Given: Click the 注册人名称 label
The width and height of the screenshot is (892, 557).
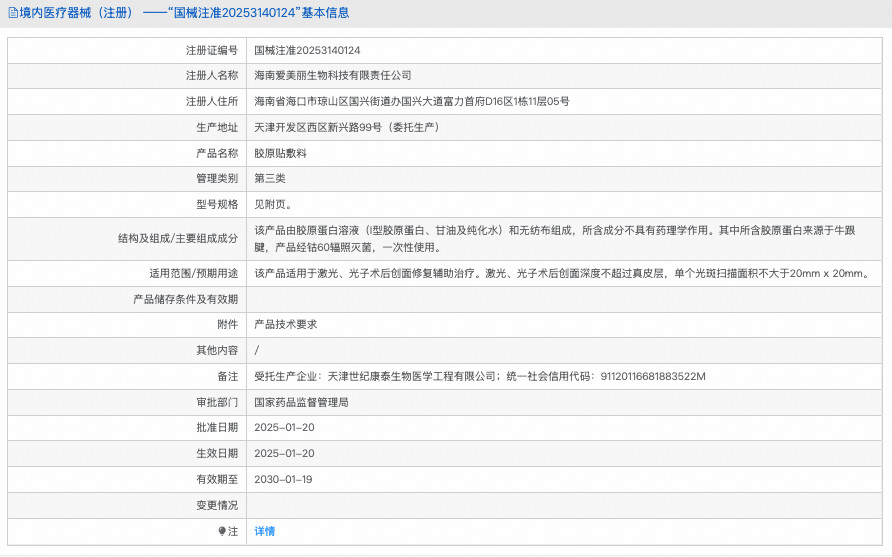Looking at the screenshot, I should tap(212, 75).
